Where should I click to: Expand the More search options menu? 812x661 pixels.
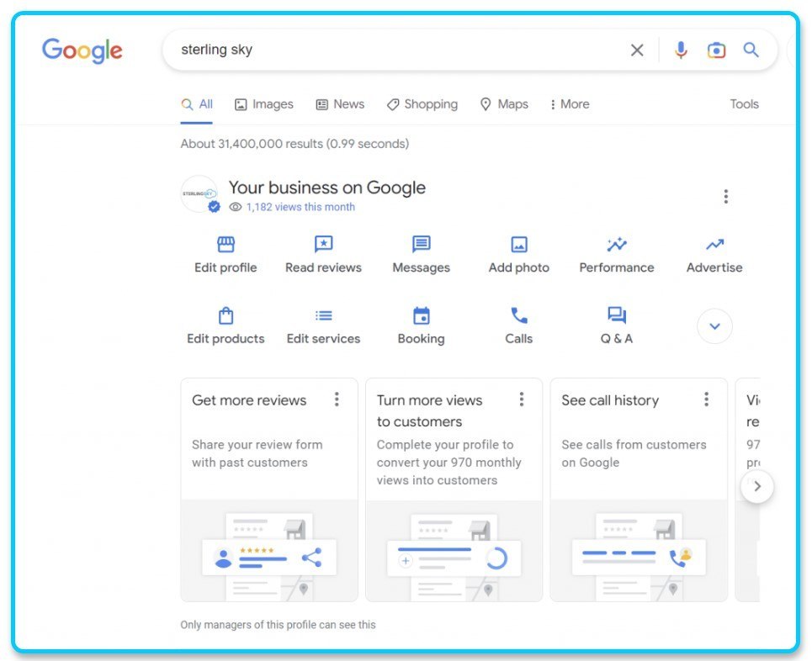570,104
